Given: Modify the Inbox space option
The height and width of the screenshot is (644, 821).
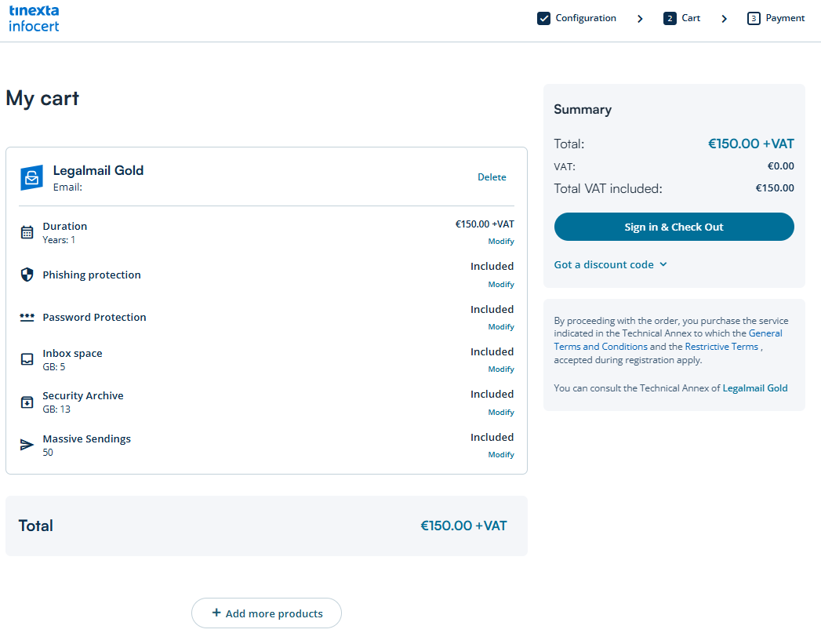Looking at the screenshot, I should click(501, 369).
